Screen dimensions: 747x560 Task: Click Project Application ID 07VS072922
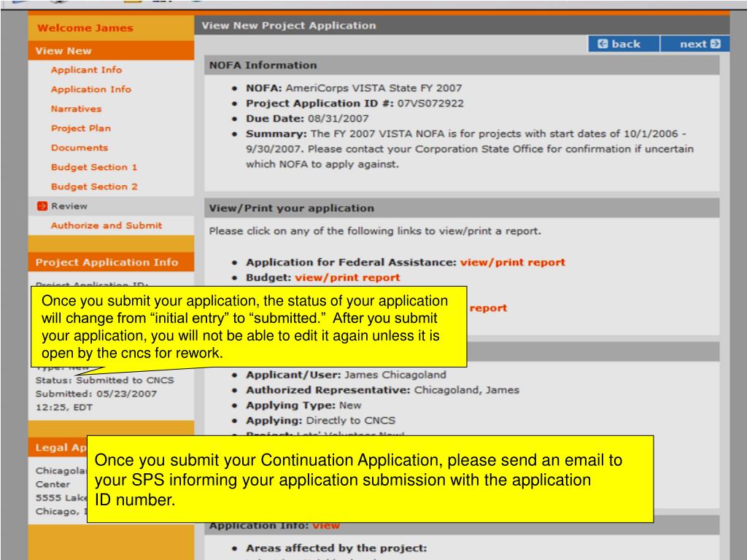pos(355,104)
